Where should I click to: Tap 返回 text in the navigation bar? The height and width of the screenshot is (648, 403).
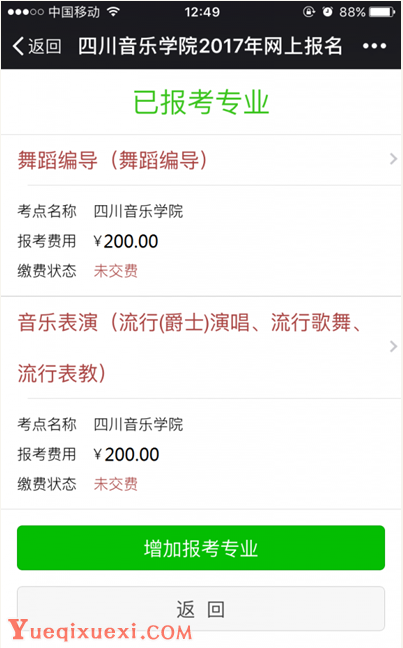coord(45,46)
